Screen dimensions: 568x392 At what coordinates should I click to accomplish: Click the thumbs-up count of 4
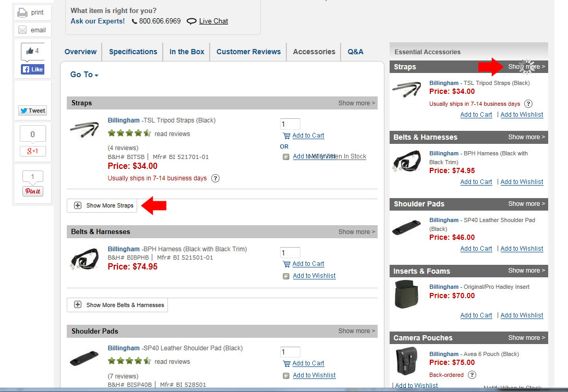pyautogui.click(x=33, y=51)
